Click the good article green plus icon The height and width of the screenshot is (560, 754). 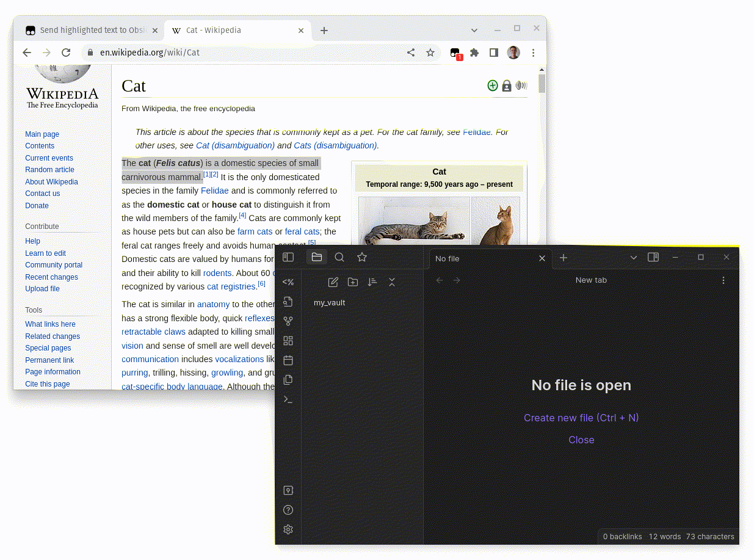(x=493, y=85)
